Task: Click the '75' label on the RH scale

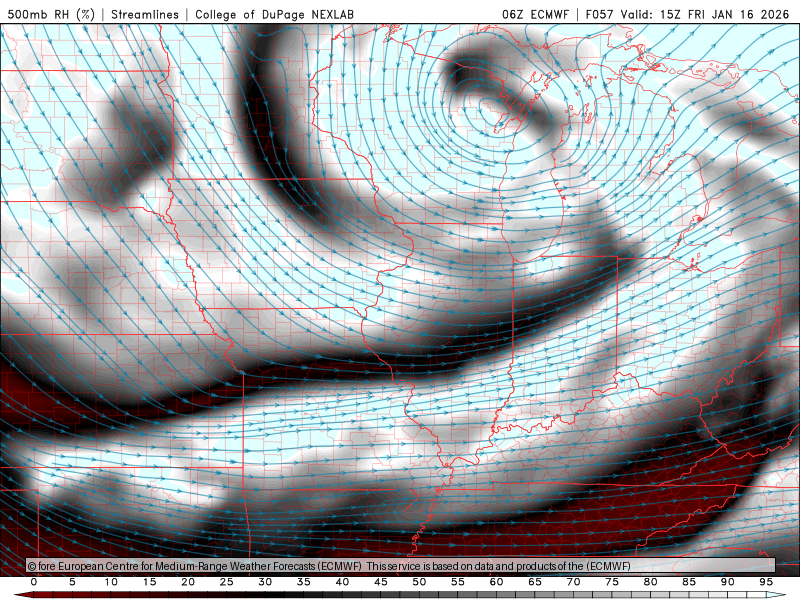Action: tap(612, 582)
